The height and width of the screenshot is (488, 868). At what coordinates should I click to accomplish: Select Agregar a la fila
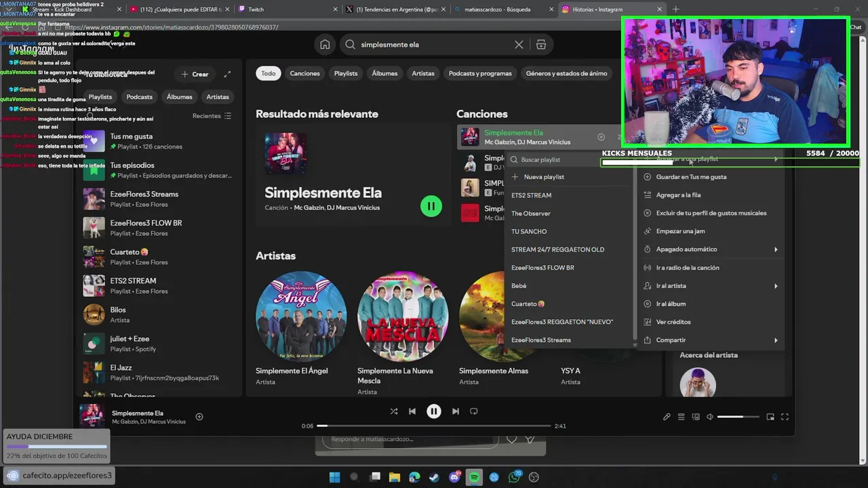coord(711,195)
